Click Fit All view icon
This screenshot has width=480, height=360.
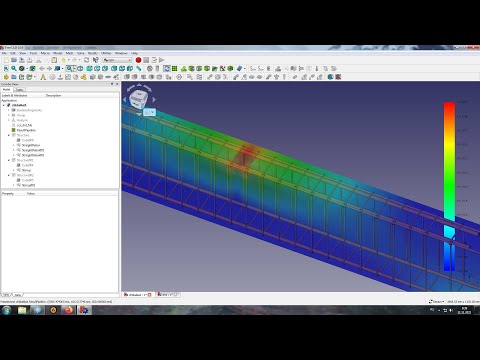6,68
